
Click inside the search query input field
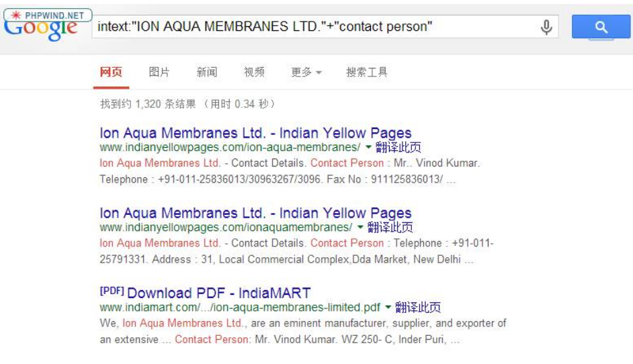coord(315,27)
